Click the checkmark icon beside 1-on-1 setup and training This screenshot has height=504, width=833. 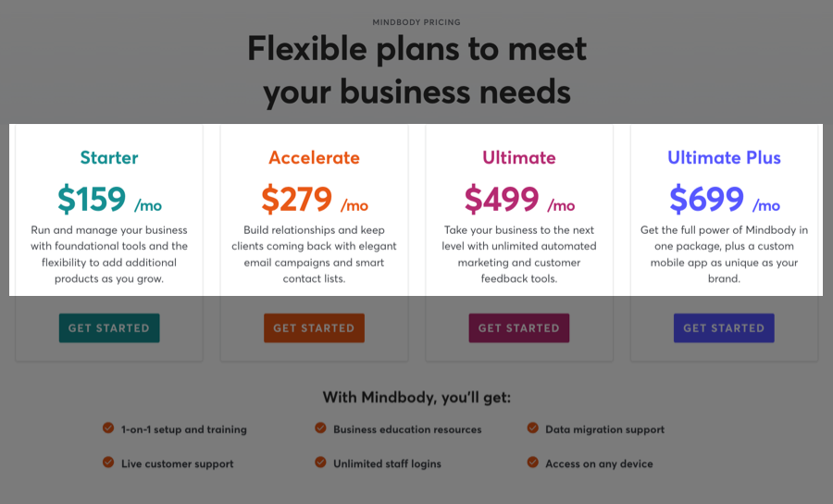[108, 428]
